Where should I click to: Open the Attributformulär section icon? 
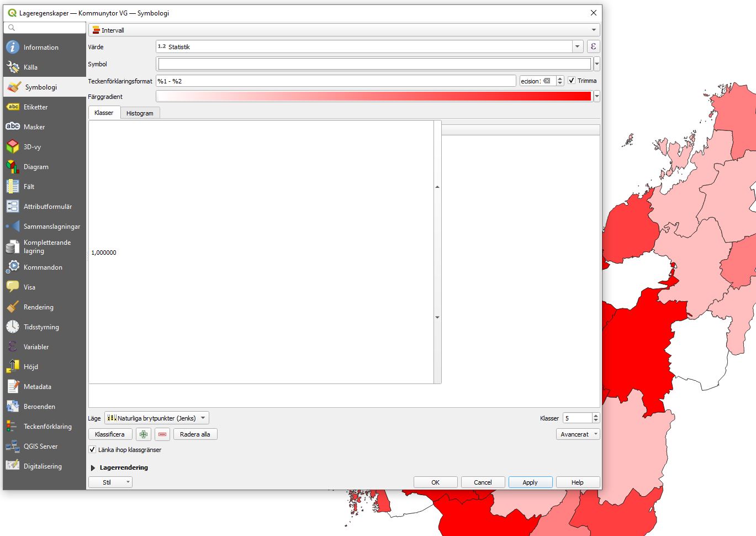coord(12,206)
